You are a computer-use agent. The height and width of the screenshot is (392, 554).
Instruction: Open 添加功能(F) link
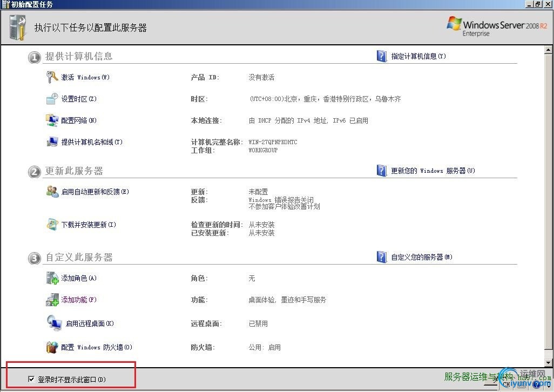[79, 300]
